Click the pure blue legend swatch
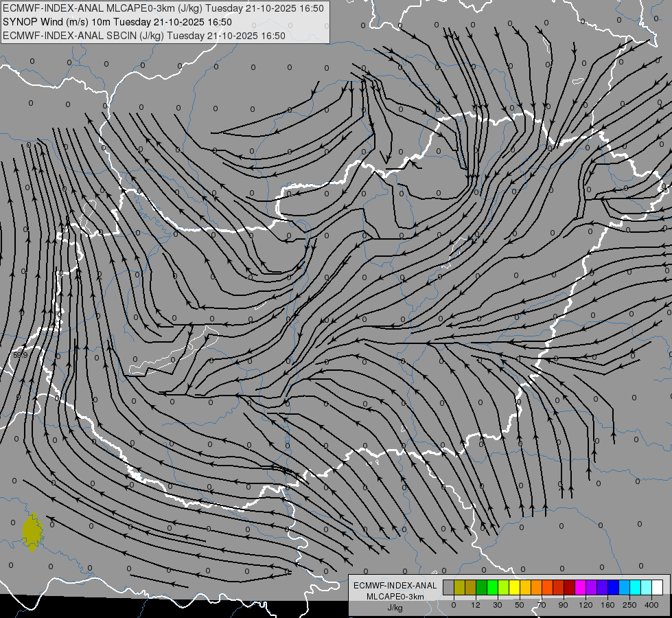The image size is (672, 618). [x=614, y=587]
